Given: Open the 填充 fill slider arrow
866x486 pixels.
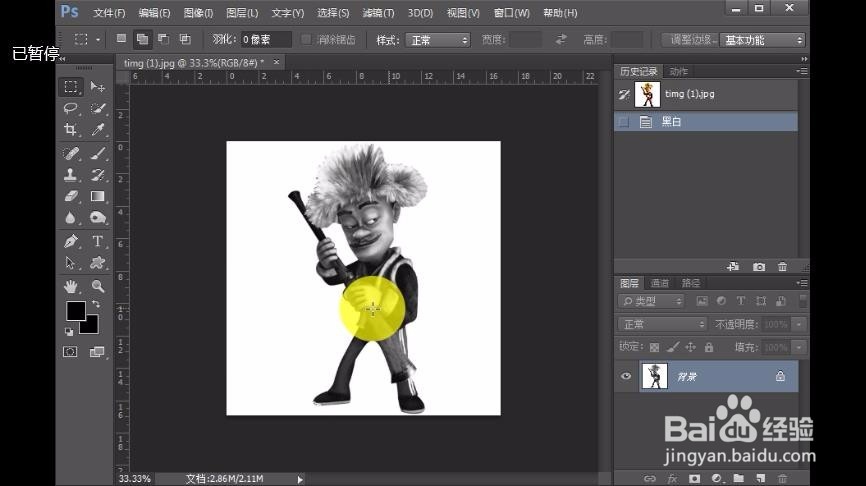Looking at the screenshot, I should coord(799,347).
